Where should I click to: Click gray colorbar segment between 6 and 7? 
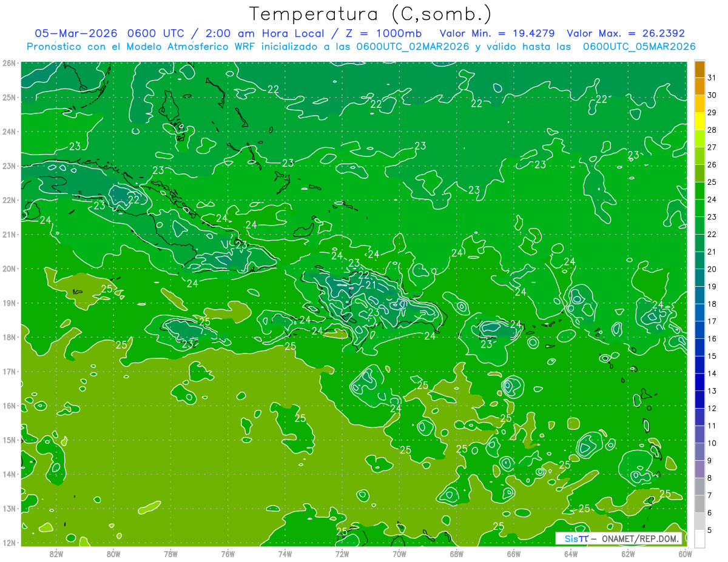pyautogui.click(x=699, y=503)
